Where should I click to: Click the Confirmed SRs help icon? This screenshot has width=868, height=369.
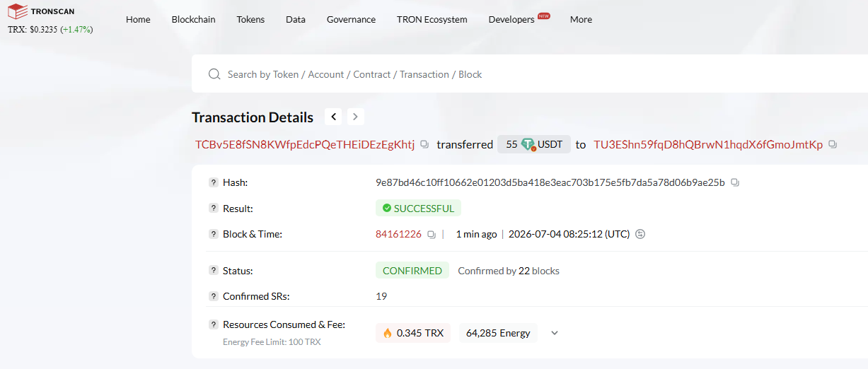point(214,296)
